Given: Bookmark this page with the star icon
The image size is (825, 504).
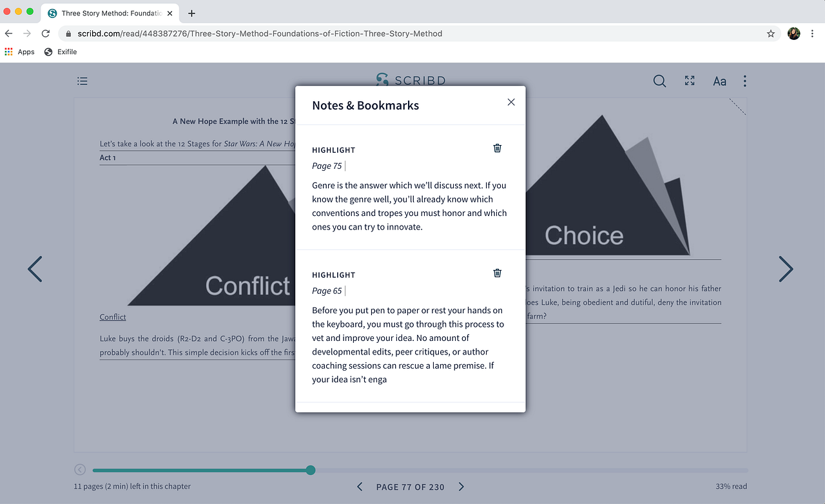Looking at the screenshot, I should pos(770,33).
